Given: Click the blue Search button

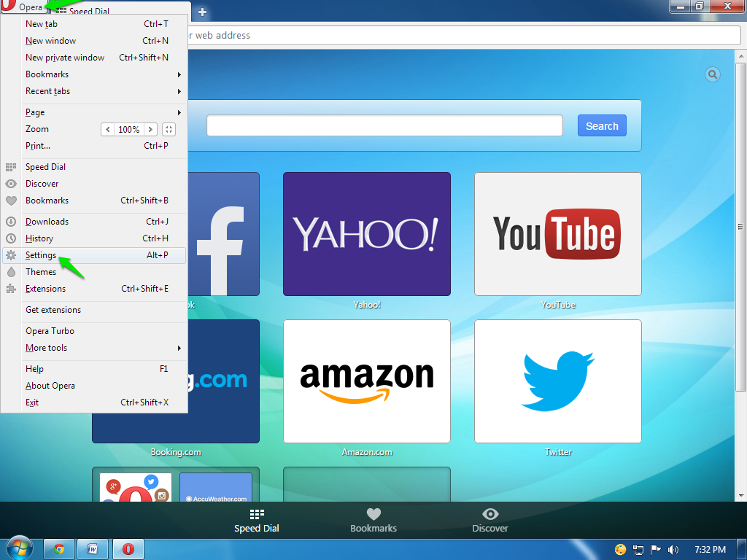Looking at the screenshot, I should (602, 125).
